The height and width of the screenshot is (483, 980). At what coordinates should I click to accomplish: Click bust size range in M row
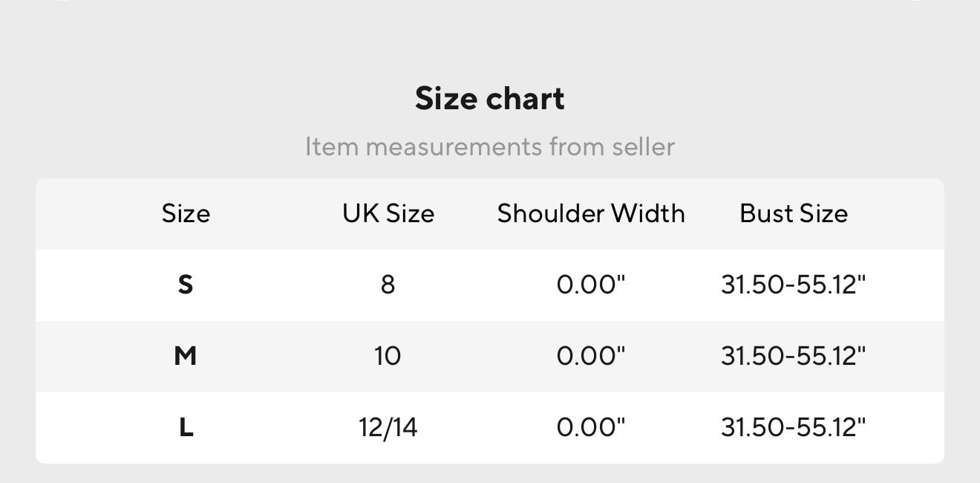tap(793, 357)
